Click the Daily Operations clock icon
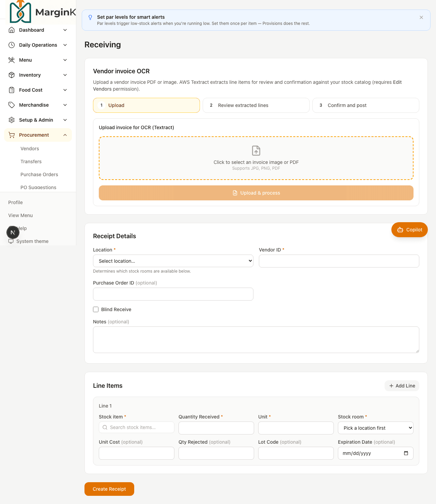This screenshot has height=504, width=436. 12,45
